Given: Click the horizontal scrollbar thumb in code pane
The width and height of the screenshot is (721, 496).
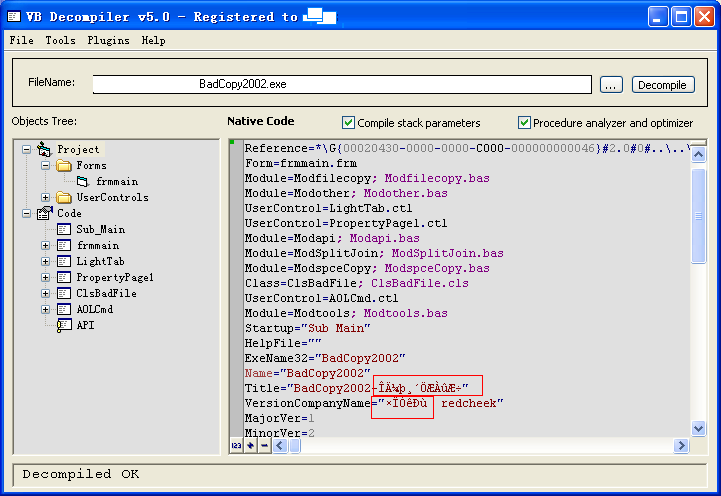Looking at the screenshot, I should click(x=295, y=445).
